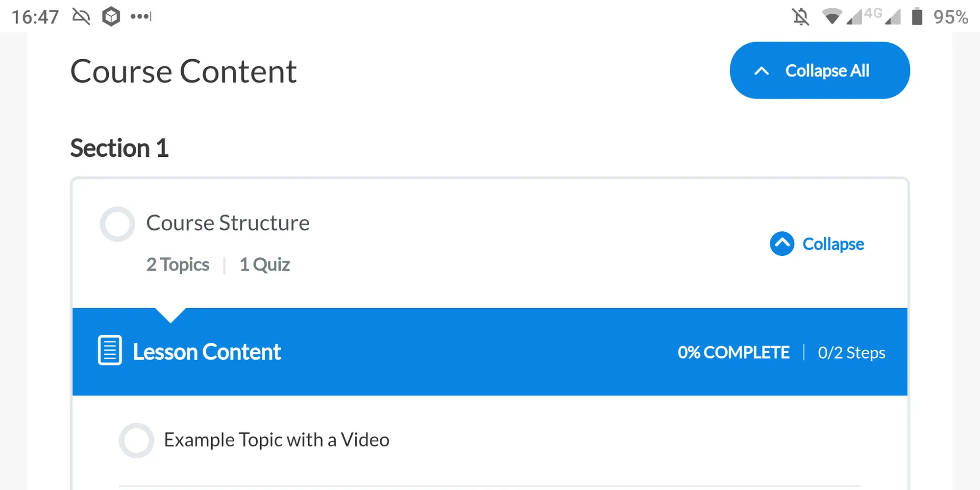
Task: Toggle the Example Topic with a Video circle
Action: coord(137,441)
